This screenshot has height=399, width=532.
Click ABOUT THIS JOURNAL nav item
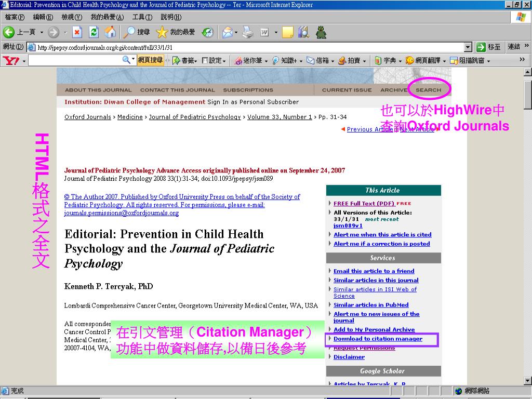[x=98, y=90]
